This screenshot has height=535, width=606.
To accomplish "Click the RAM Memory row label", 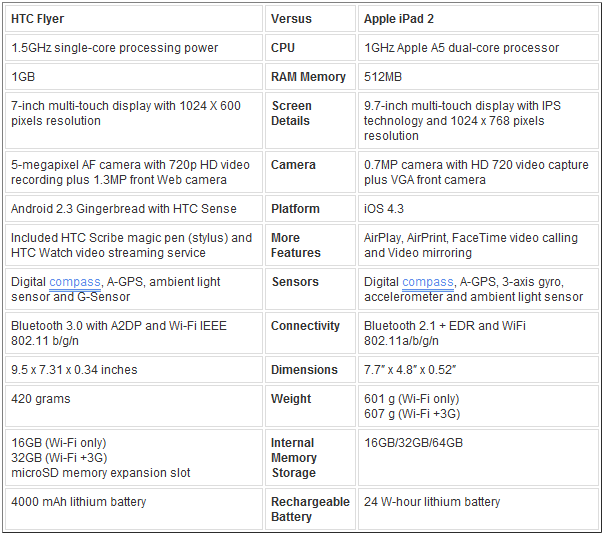I will click(x=308, y=77).
